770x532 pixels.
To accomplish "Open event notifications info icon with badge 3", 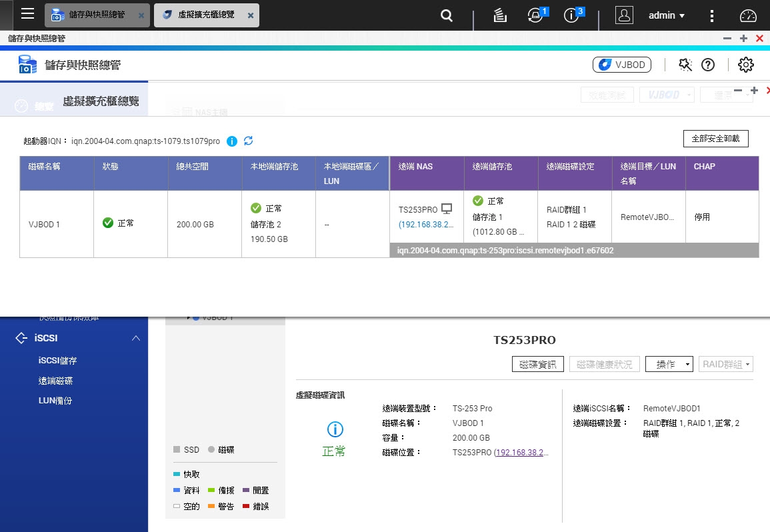I will pos(571,16).
